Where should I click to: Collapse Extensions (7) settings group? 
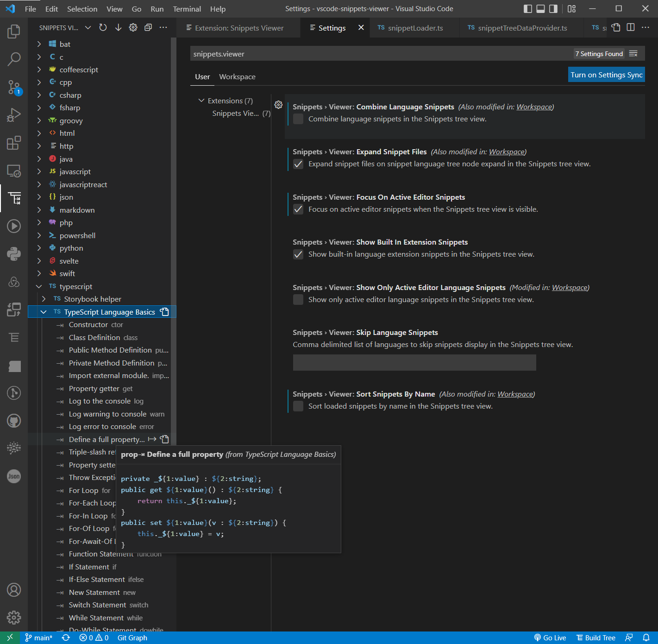pos(201,101)
